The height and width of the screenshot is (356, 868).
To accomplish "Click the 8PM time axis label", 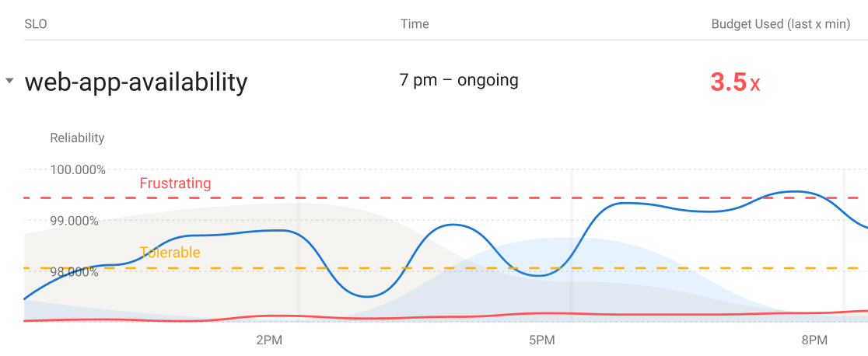I will click(x=814, y=340).
